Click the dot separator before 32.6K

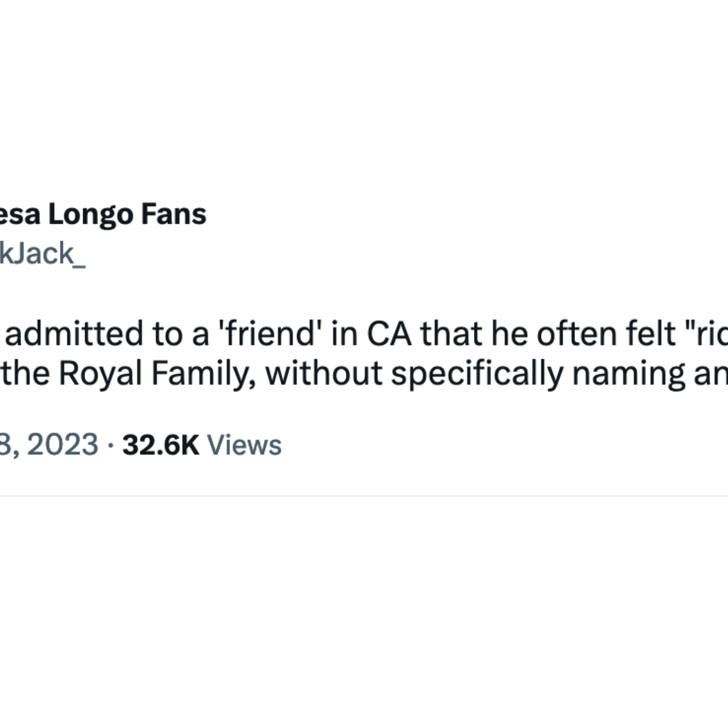point(110,445)
